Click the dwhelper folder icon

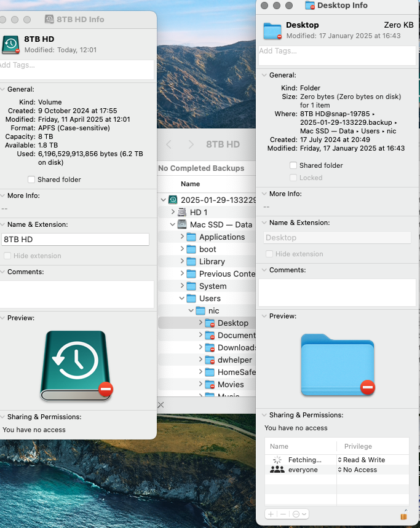coord(210,360)
